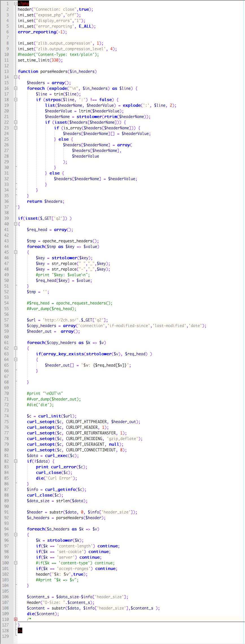Click the 'accept-ranges' string on line 101
This screenshot has width=245, height=644.
(74, 569)
